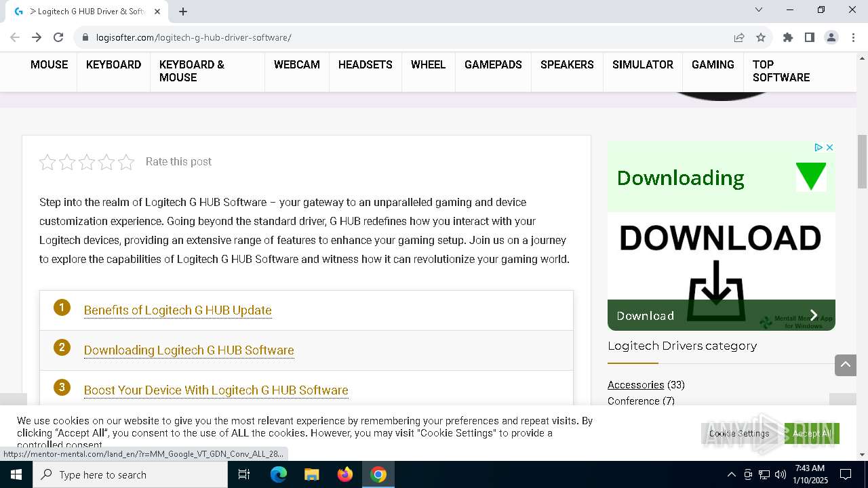The width and height of the screenshot is (868, 488).
Task: Launch Microsoft Edge from taskbar
Action: tap(279, 474)
